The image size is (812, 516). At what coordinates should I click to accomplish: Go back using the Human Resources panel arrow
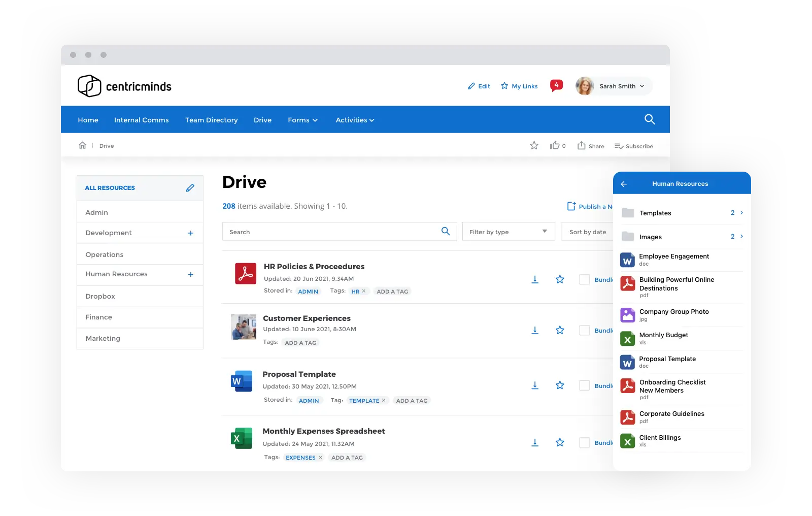624,184
